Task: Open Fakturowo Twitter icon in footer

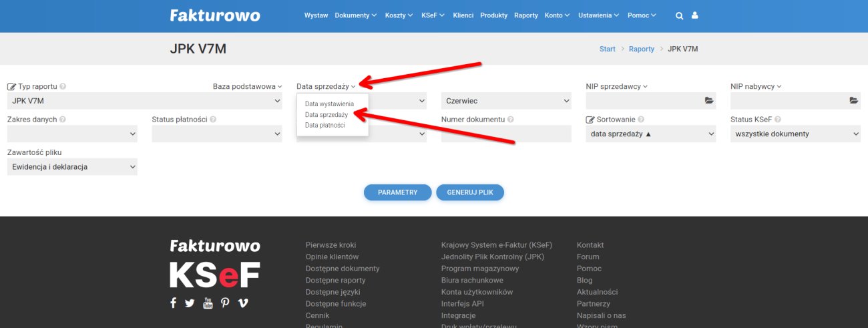Action: point(190,303)
